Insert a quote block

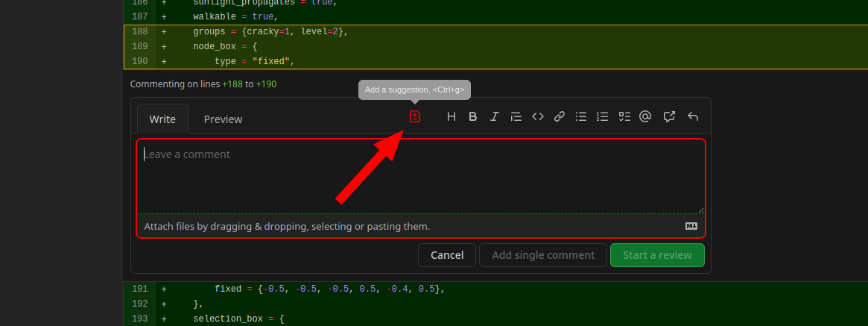[516, 116]
